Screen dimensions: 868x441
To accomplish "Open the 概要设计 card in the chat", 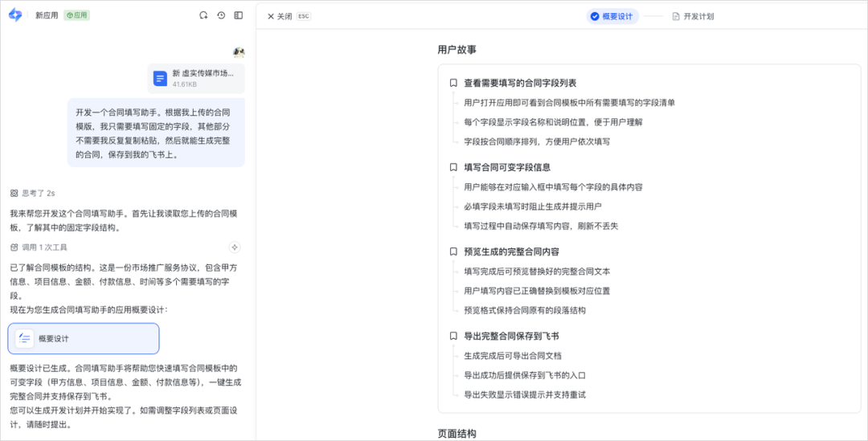I will click(x=84, y=339).
